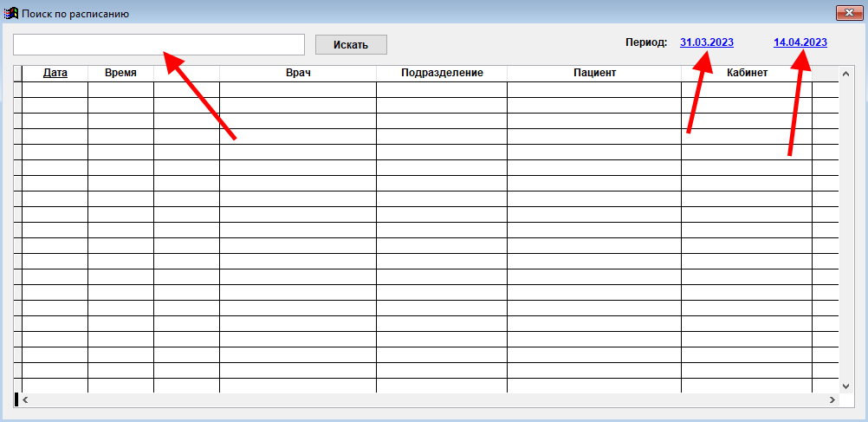Select the Пациент column header
The image size is (868, 422).
594,73
